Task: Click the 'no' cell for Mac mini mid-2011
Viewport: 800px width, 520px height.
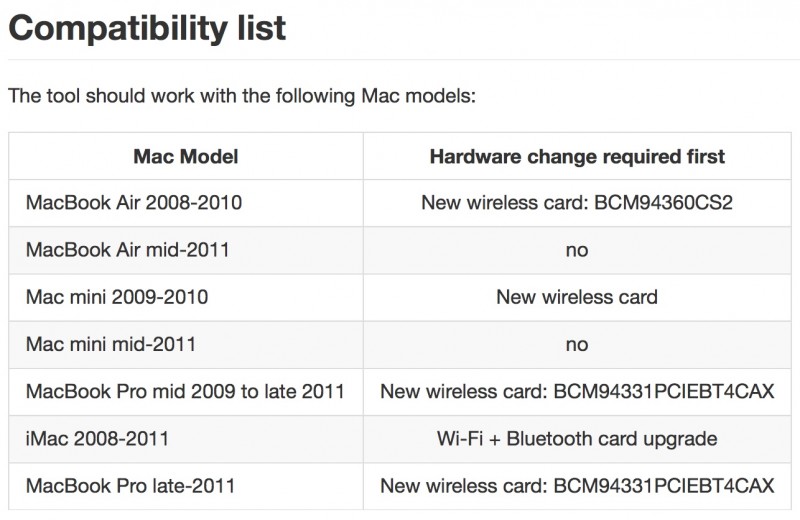Action: [x=577, y=344]
